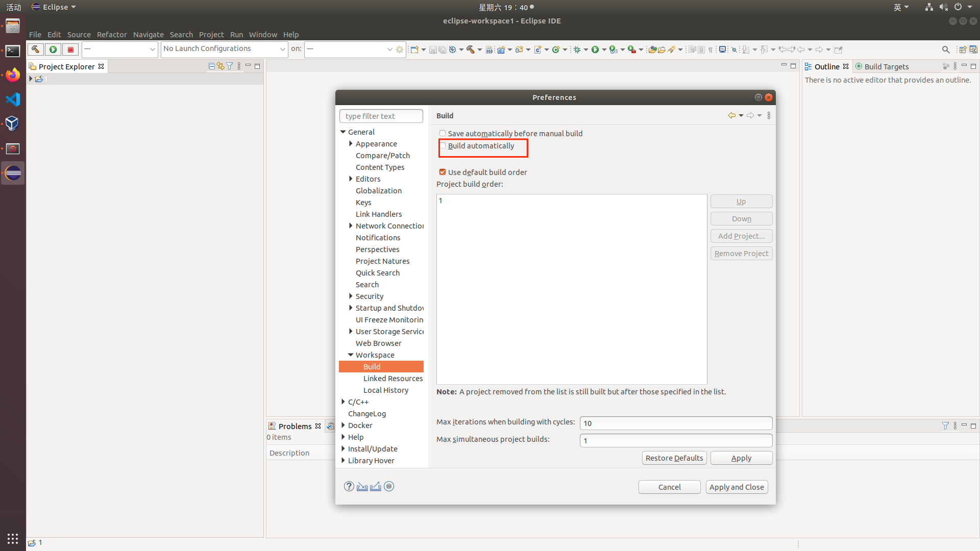980x551 pixels.
Task: Select project 1 in build order list
Action: tap(572, 201)
